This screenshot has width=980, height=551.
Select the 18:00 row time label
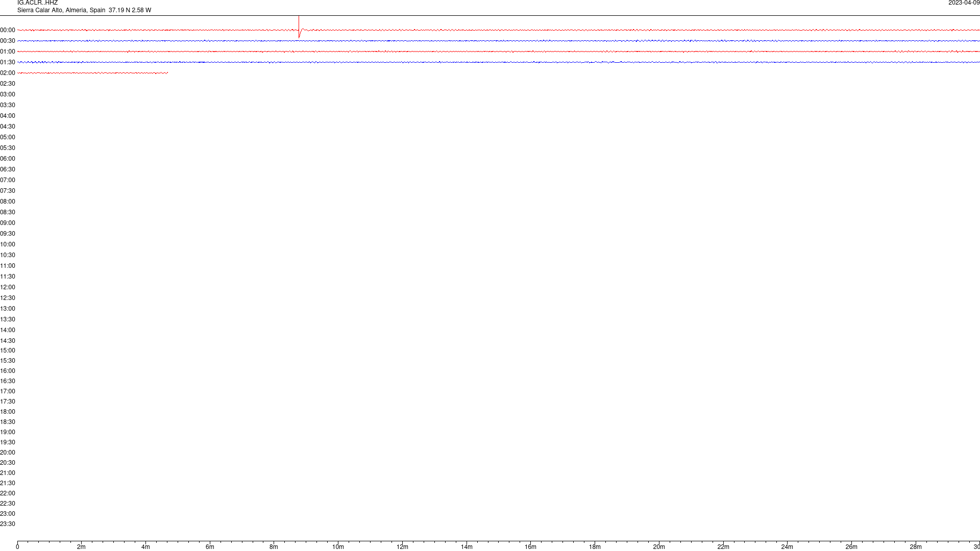tap(8, 412)
